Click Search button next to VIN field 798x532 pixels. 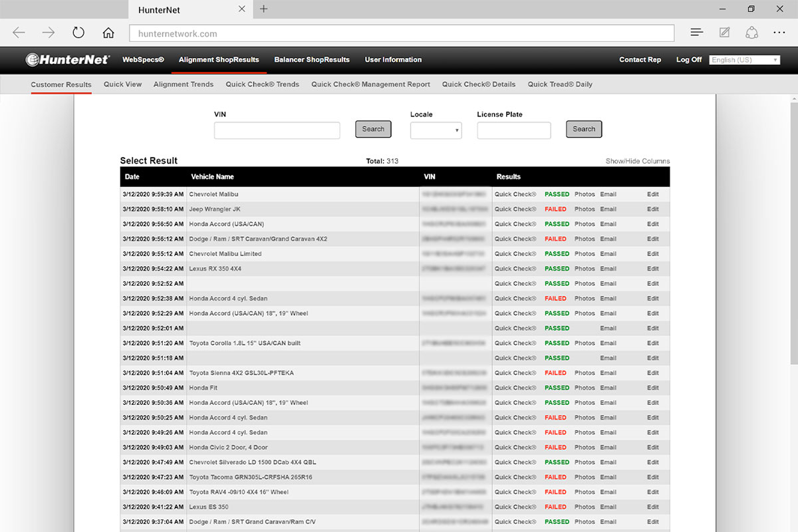click(373, 129)
